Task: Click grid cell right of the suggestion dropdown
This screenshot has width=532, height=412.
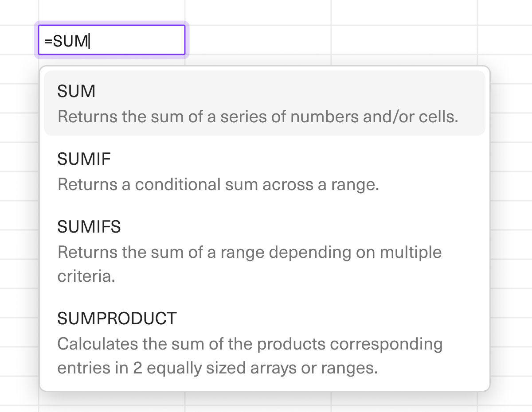Action: pos(511,155)
